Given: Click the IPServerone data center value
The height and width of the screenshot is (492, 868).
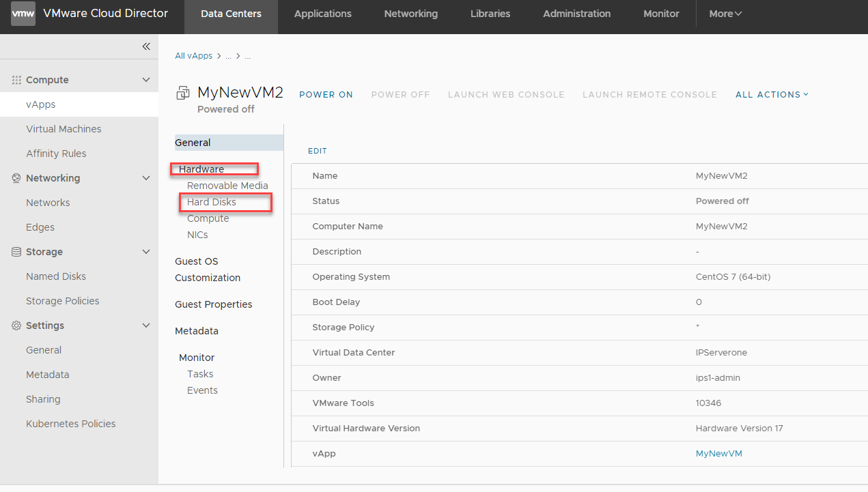Looking at the screenshot, I should click(x=721, y=353).
